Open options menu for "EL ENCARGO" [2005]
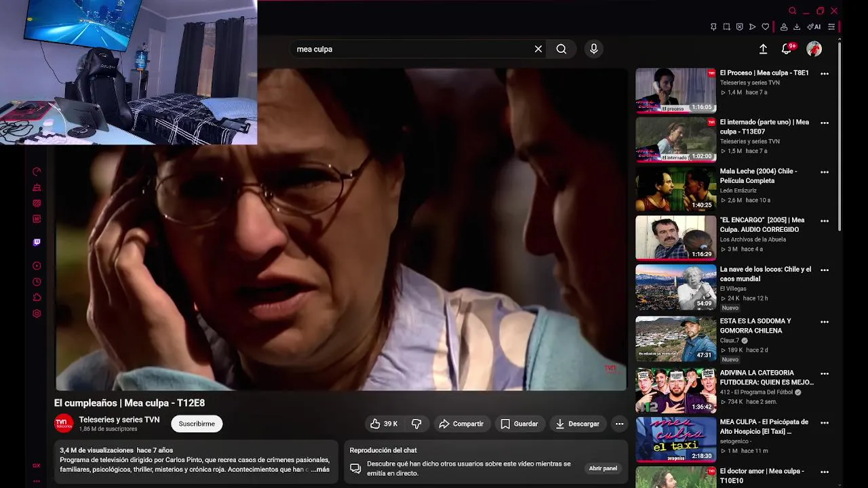The image size is (868, 488). tap(825, 221)
